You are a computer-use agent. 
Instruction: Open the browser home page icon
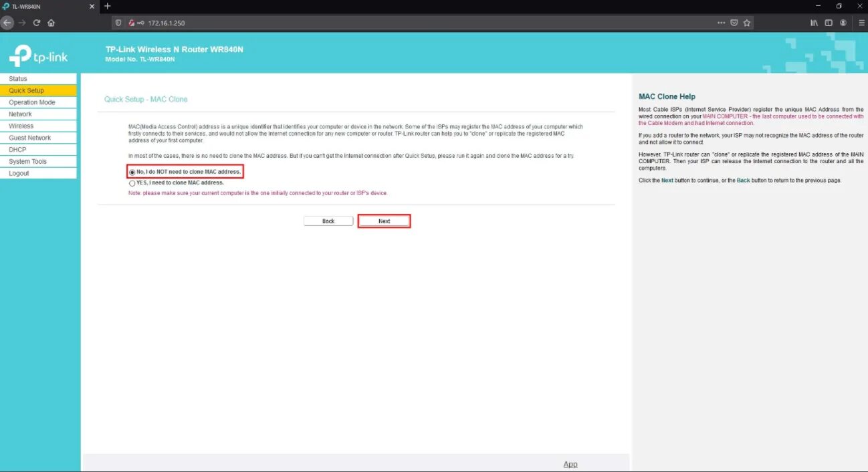pos(51,23)
